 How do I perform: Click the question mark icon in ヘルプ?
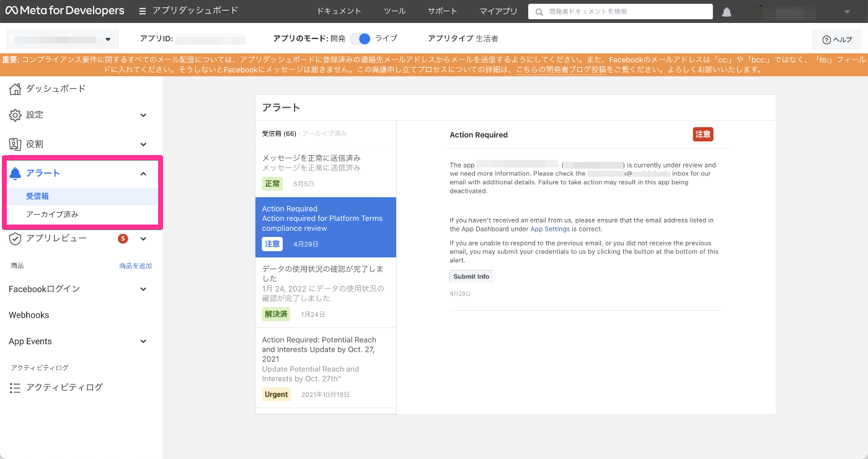point(826,40)
